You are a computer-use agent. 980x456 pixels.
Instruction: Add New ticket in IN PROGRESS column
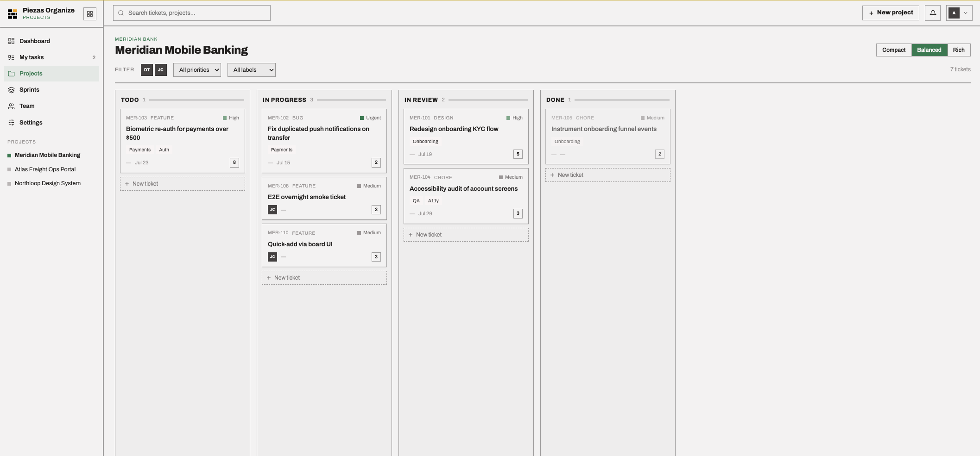[324, 278]
